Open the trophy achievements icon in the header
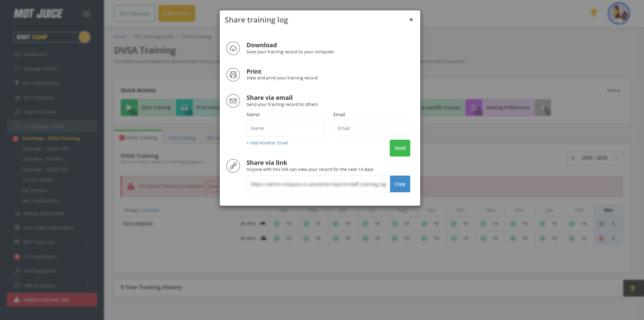This screenshot has width=644, height=320. point(594,13)
